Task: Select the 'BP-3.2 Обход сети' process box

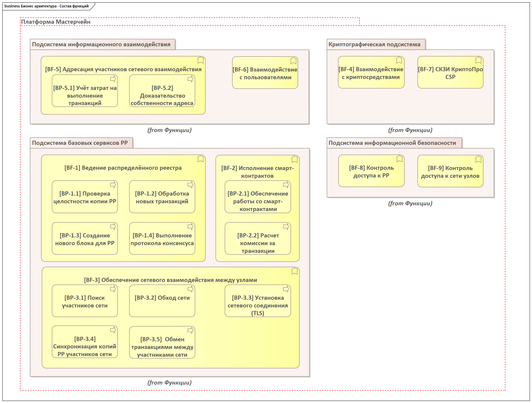Action: pyautogui.click(x=162, y=301)
